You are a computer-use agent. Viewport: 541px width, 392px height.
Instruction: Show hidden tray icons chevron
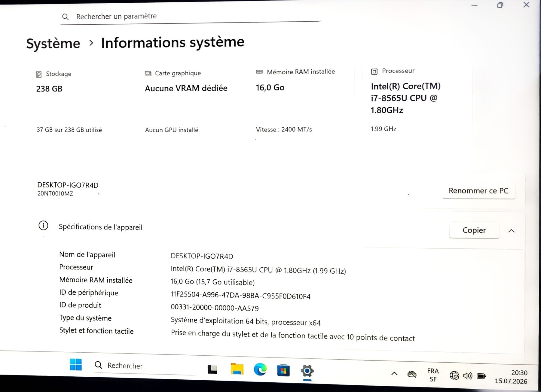(394, 374)
